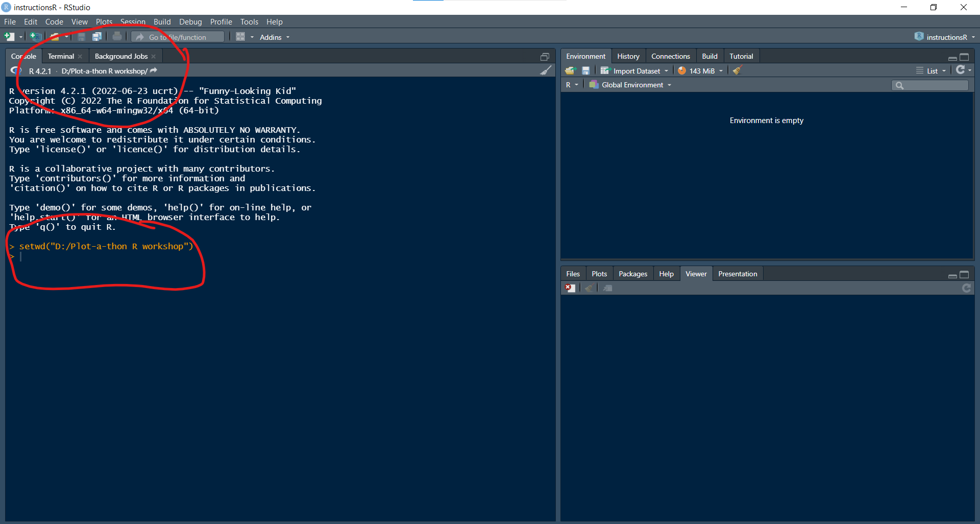The image size is (980, 524).
Task: Open the 143 MiB memory usage dropdown
Action: click(700, 70)
